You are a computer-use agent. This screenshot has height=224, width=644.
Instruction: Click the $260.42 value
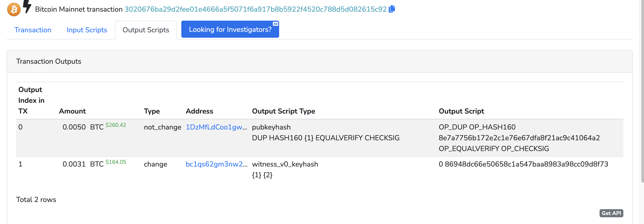116,125
